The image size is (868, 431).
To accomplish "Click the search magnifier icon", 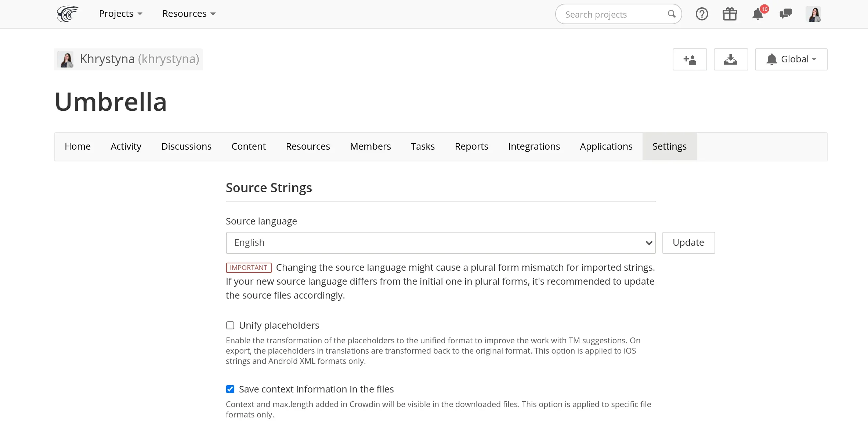I will click(672, 14).
